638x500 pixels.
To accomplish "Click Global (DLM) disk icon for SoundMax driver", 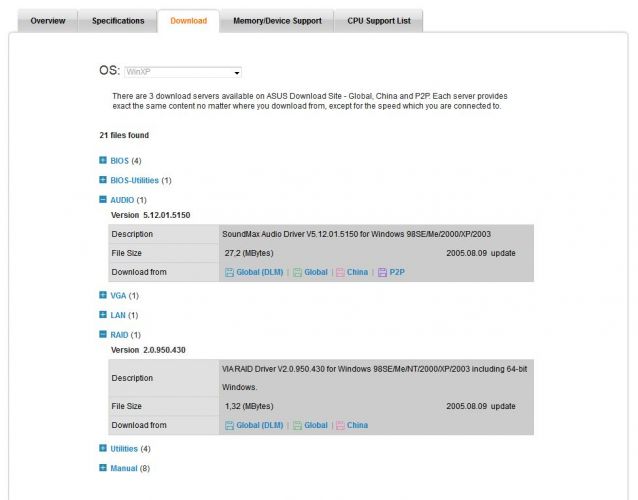I will [x=229, y=273].
